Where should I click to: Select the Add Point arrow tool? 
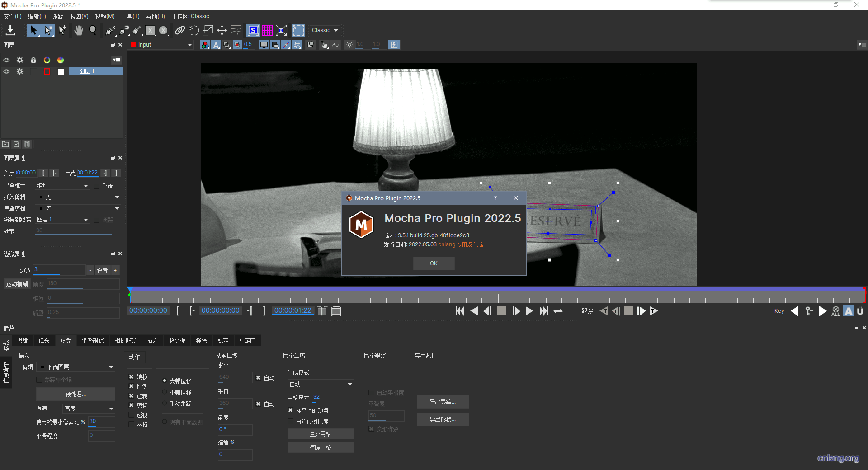tap(62, 30)
